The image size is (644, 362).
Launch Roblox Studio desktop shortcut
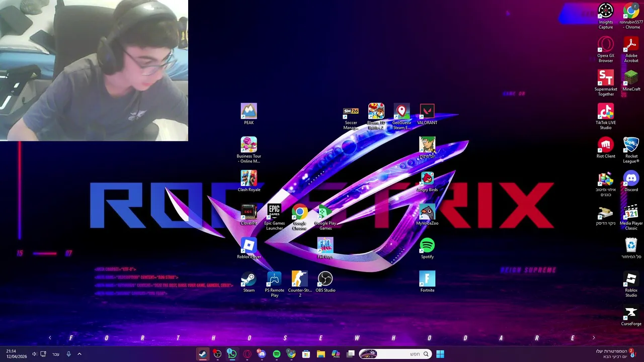coord(631,284)
